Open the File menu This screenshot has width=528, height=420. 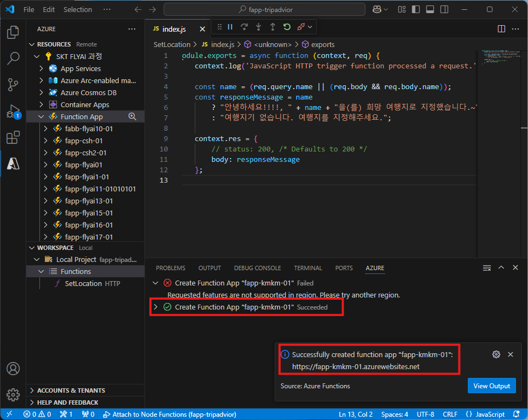(x=28, y=9)
